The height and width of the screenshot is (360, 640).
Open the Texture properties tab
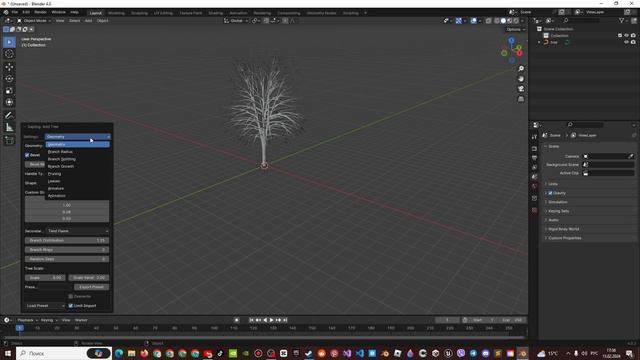pyautogui.click(x=535, y=210)
